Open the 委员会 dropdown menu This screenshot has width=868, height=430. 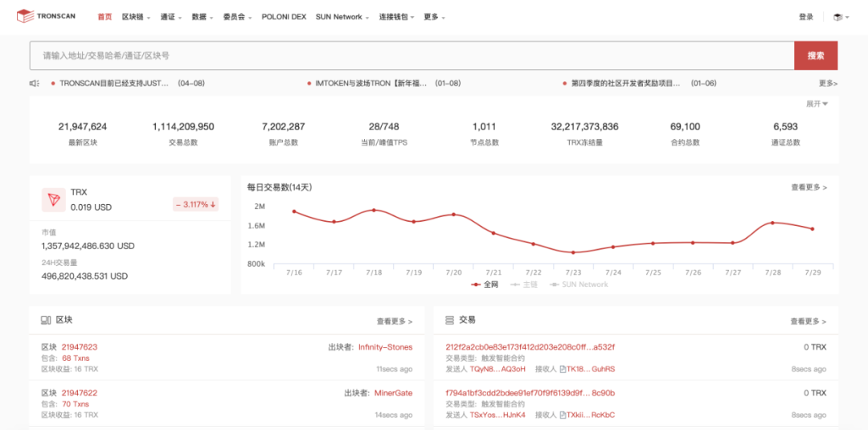pos(237,17)
